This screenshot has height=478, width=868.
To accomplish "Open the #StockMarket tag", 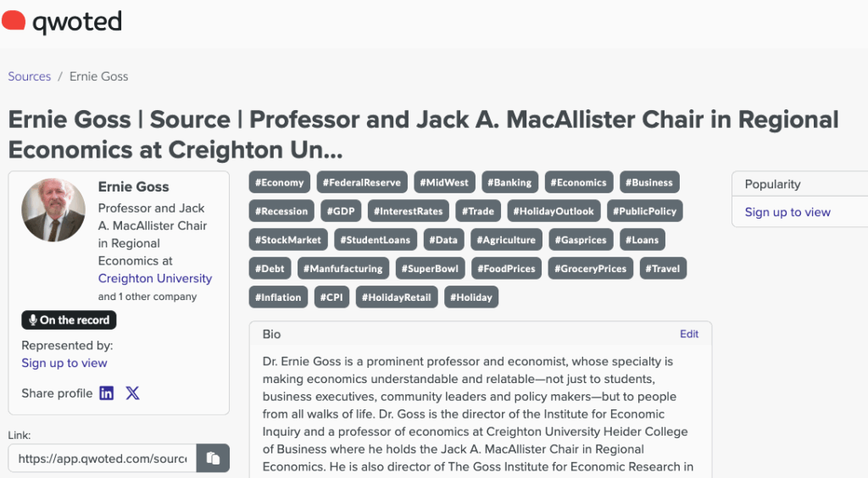I will coord(288,240).
